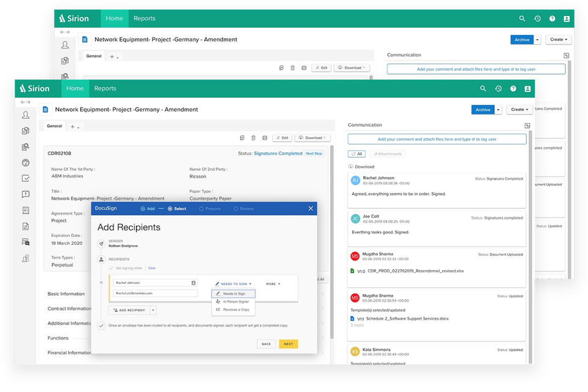Click NEXT button in DocuSign dialog

tap(288, 344)
